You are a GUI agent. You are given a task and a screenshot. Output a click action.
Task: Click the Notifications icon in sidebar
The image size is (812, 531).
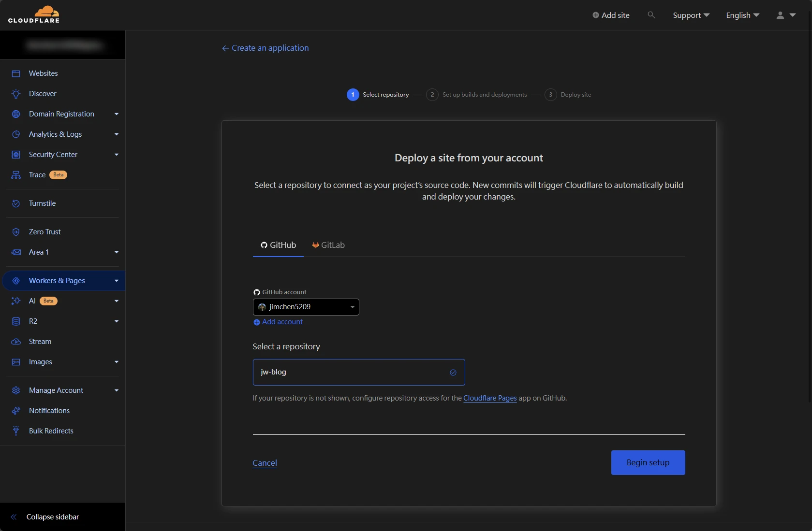tap(16, 411)
